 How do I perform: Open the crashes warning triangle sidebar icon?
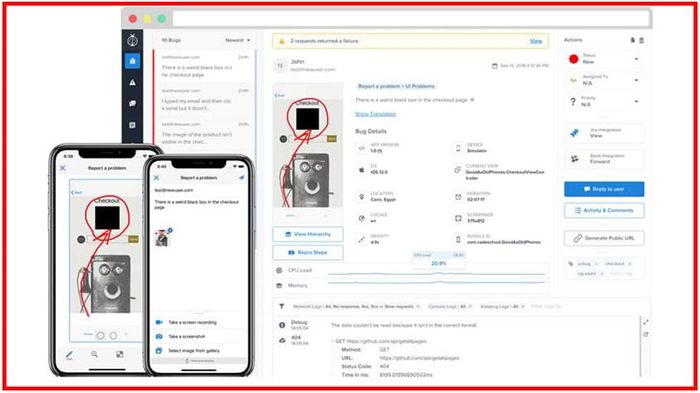(x=133, y=83)
